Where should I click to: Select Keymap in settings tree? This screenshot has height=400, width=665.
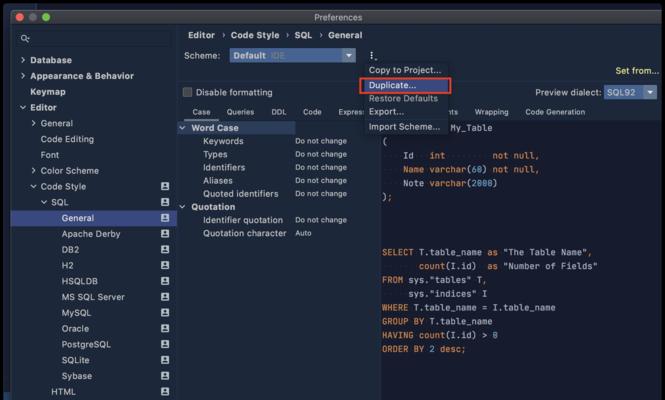[x=48, y=92]
